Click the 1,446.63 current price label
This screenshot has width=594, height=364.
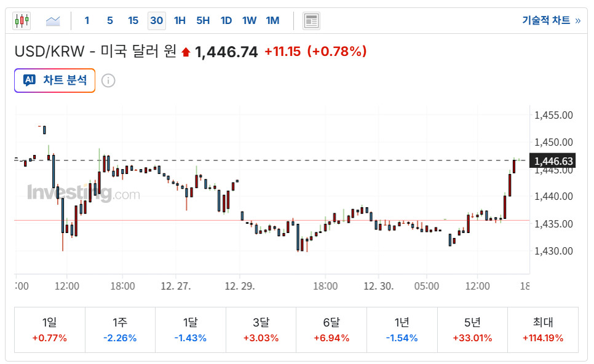pyautogui.click(x=553, y=161)
